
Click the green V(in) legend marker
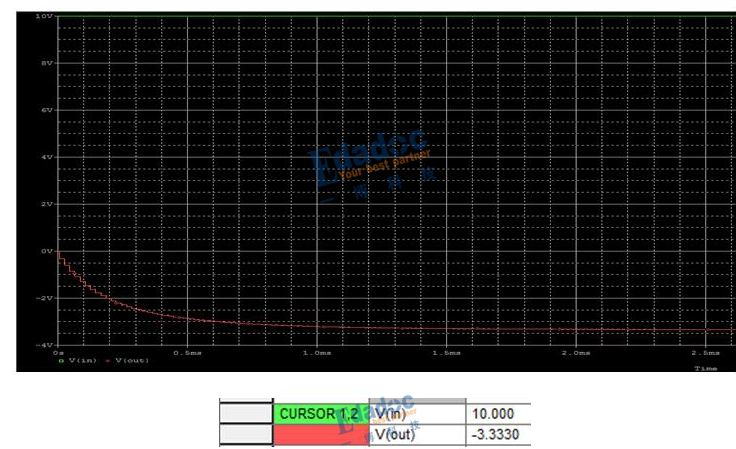click(x=61, y=361)
